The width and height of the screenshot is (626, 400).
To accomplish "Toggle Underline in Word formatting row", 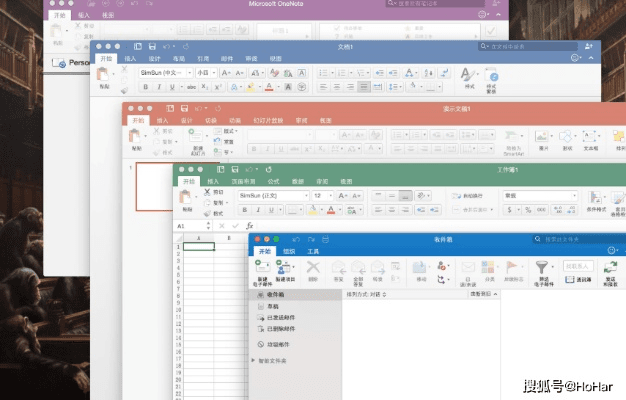I will pyautogui.click(x=172, y=87).
